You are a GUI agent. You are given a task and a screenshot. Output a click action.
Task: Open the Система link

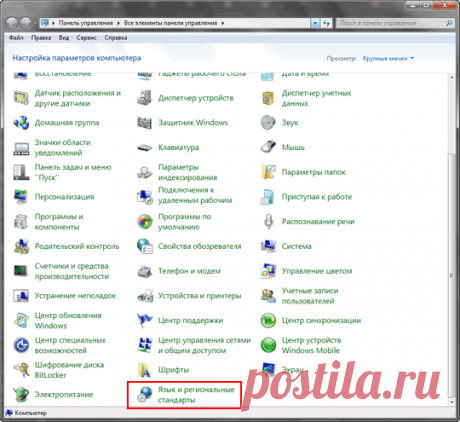click(296, 246)
